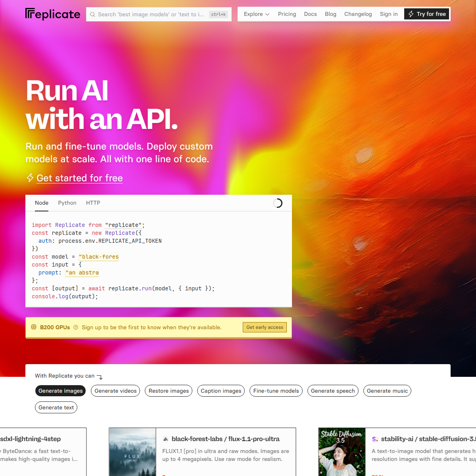Click the stability-ai logo icon

point(375,439)
